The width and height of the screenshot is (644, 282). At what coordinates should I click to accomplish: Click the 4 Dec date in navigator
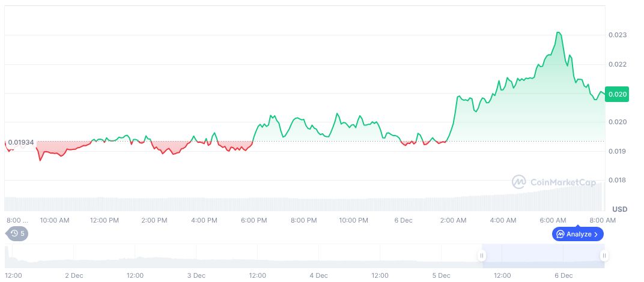318,275
